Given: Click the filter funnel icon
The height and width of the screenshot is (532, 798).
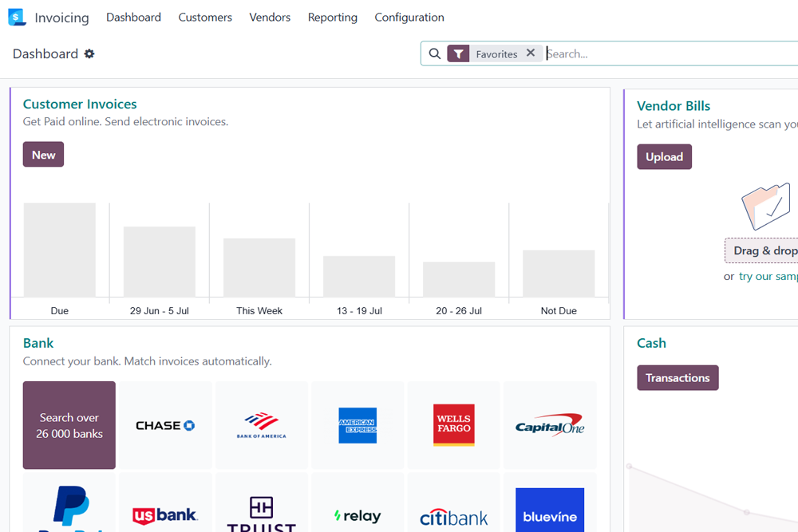Looking at the screenshot, I should click(458, 54).
